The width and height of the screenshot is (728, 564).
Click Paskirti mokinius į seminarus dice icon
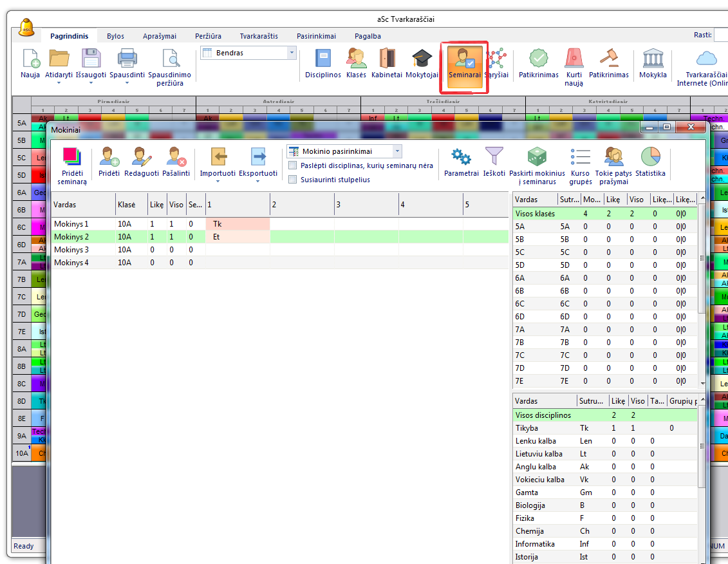coord(537,157)
